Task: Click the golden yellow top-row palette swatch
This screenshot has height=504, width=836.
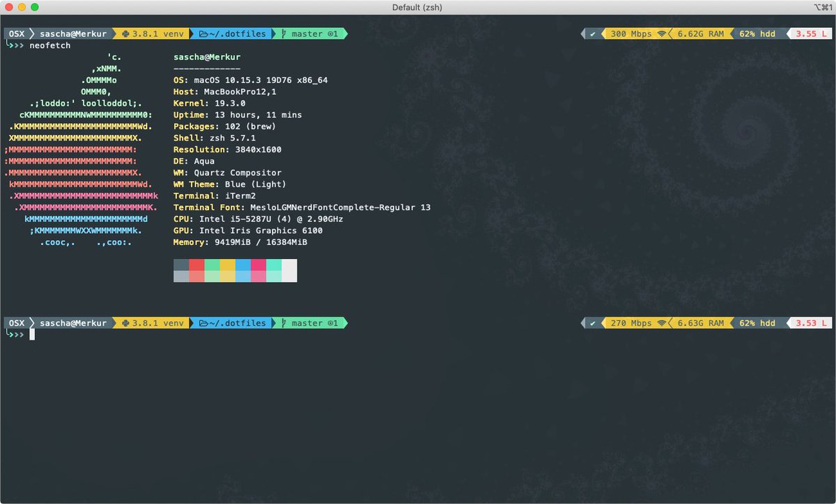Action: pyautogui.click(x=228, y=265)
